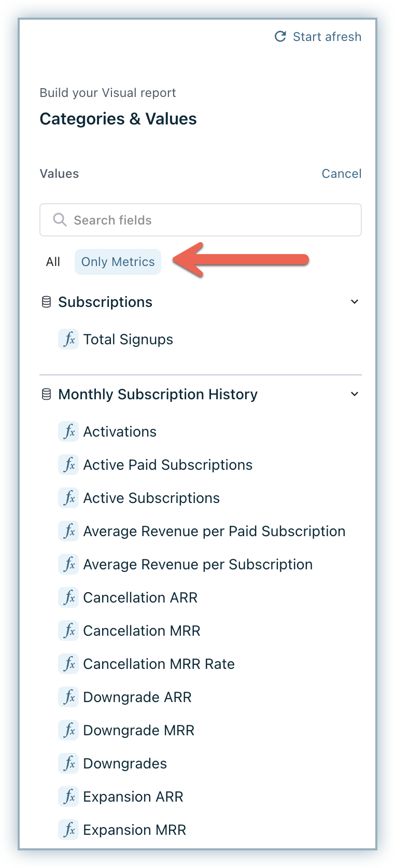Click the search magnifier icon

(x=60, y=220)
